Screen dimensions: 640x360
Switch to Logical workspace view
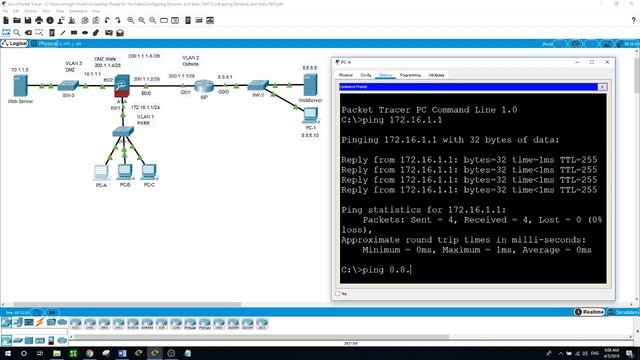tap(15, 43)
